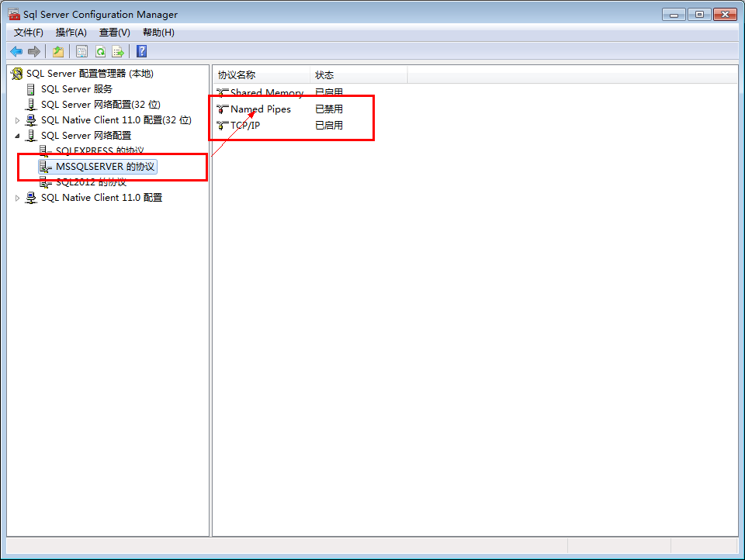The width and height of the screenshot is (745, 560).
Task: Open the 文件(F) menu
Action: click(29, 33)
